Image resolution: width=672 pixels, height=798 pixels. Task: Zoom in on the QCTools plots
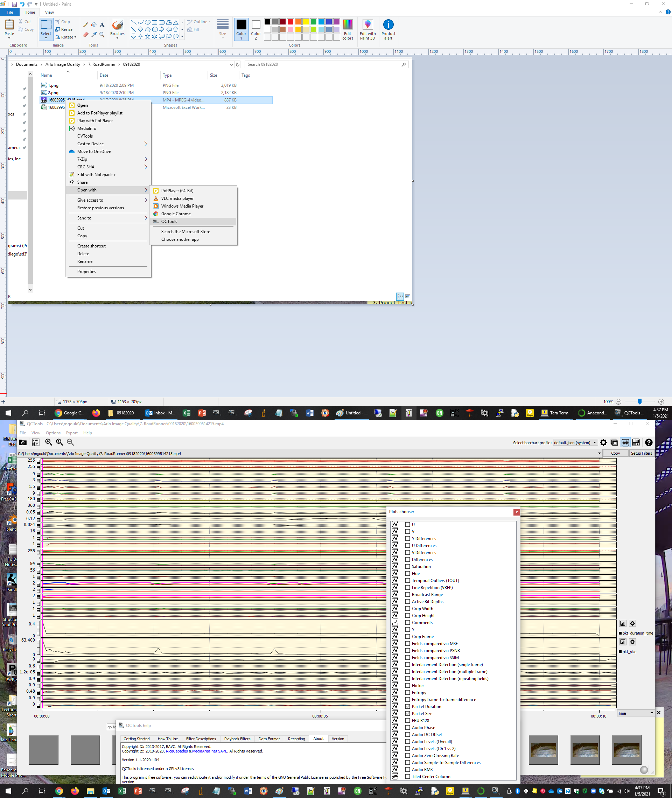pyautogui.click(x=48, y=442)
